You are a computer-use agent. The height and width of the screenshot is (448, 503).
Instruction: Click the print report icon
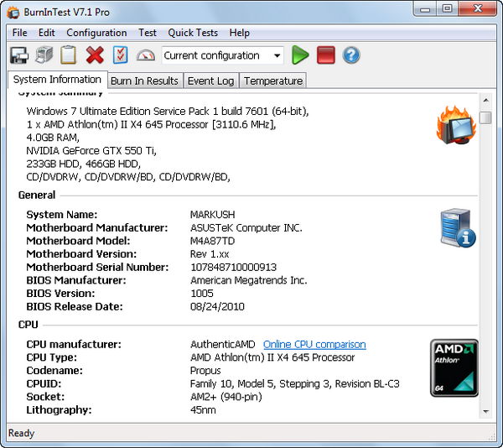(x=44, y=55)
